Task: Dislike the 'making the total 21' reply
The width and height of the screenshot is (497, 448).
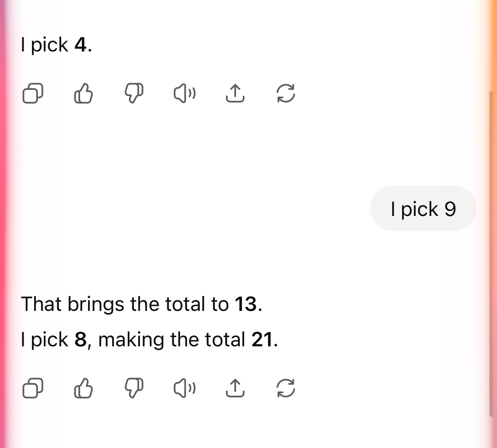Action: 134,388
